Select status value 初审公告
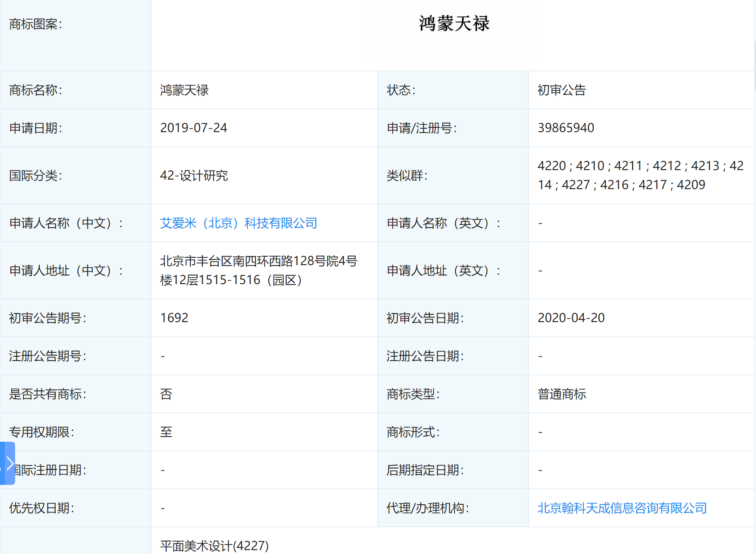The width and height of the screenshot is (756, 554). click(561, 90)
